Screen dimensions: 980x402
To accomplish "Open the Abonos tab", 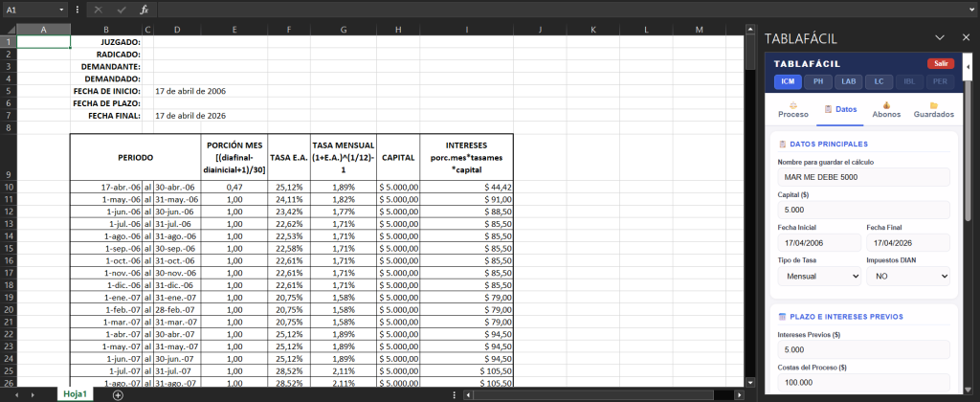I will tap(886, 109).
